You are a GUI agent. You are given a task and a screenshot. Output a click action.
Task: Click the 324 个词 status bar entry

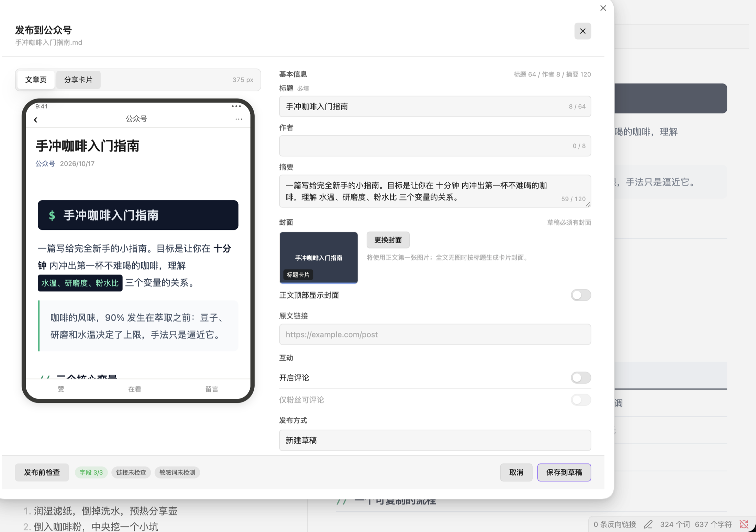click(x=675, y=524)
